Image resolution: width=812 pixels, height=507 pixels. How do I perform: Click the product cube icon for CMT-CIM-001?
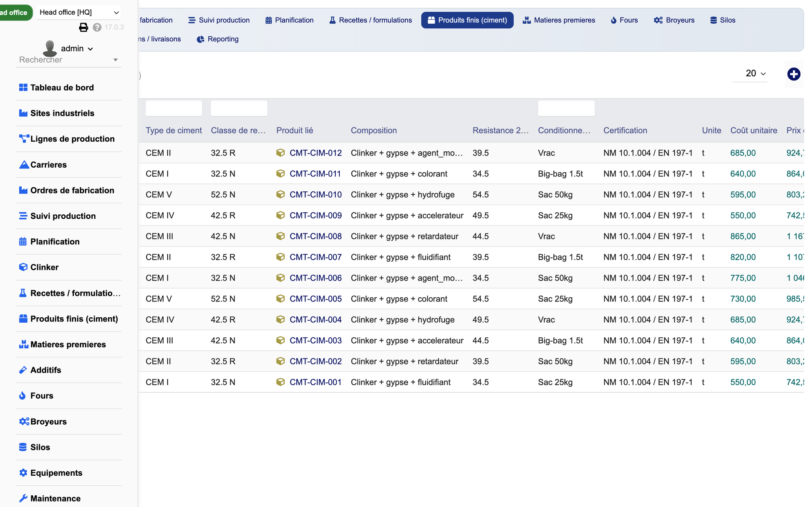pyautogui.click(x=280, y=382)
